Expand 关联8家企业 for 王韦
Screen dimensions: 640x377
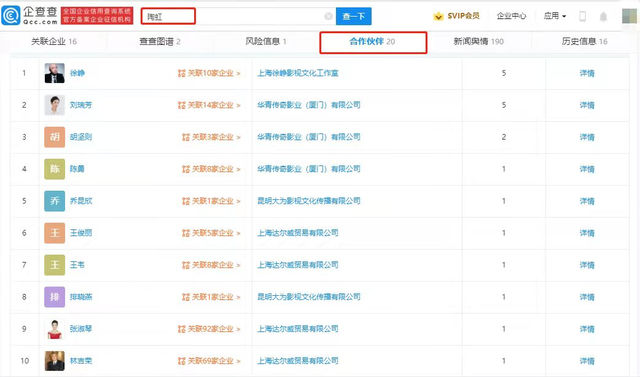point(211,265)
